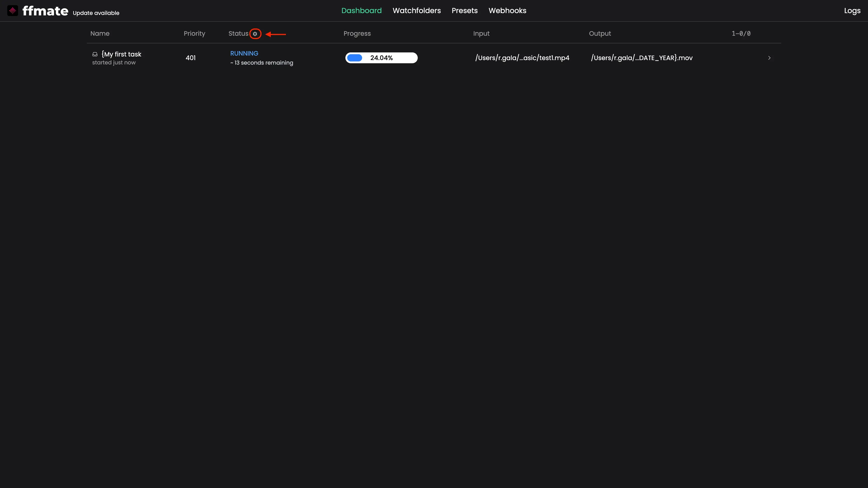868x488 pixels.
Task: Select the {My first task row name
Action: pyautogui.click(x=121, y=54)
